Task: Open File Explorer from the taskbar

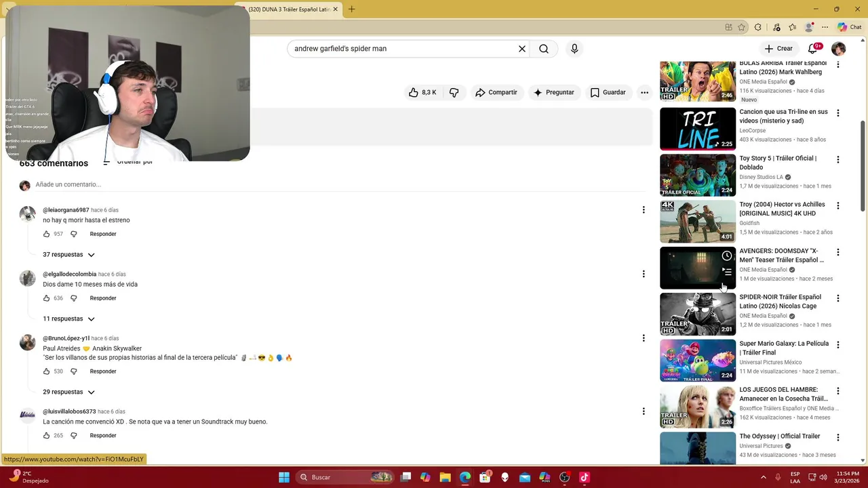Action: [x=445, y=477]
